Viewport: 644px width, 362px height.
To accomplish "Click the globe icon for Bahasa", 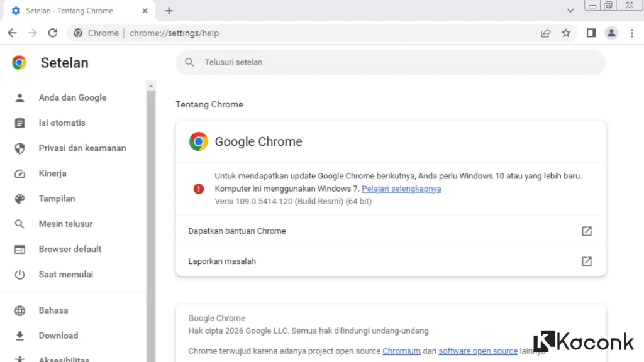I will click(19, 310).
